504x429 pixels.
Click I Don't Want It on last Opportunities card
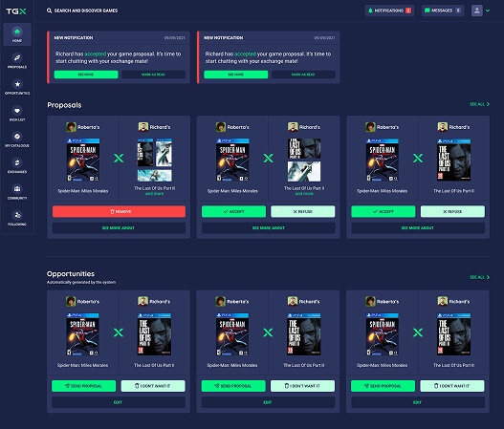[x=452, y=386]
